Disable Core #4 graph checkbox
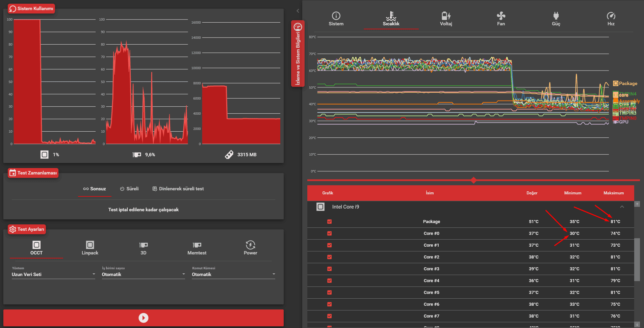Image resolution: width=644 pixels, height=328 pixels. [330, 281]
